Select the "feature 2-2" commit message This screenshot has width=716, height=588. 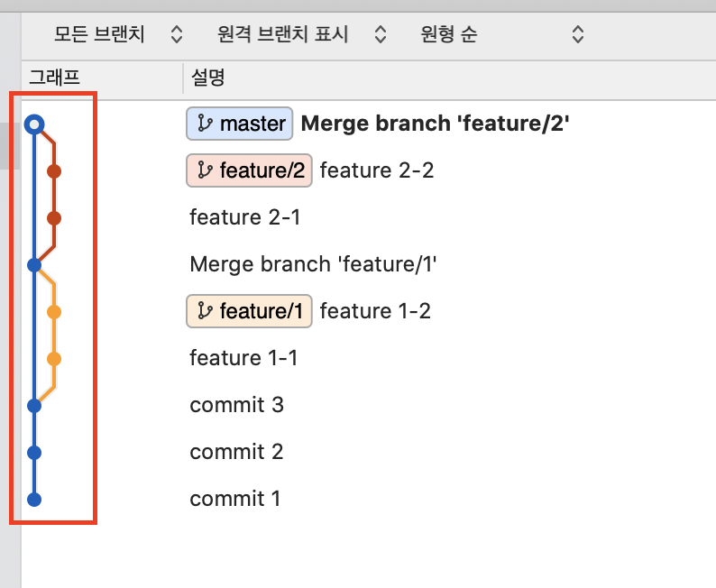[x=377, y=170]
